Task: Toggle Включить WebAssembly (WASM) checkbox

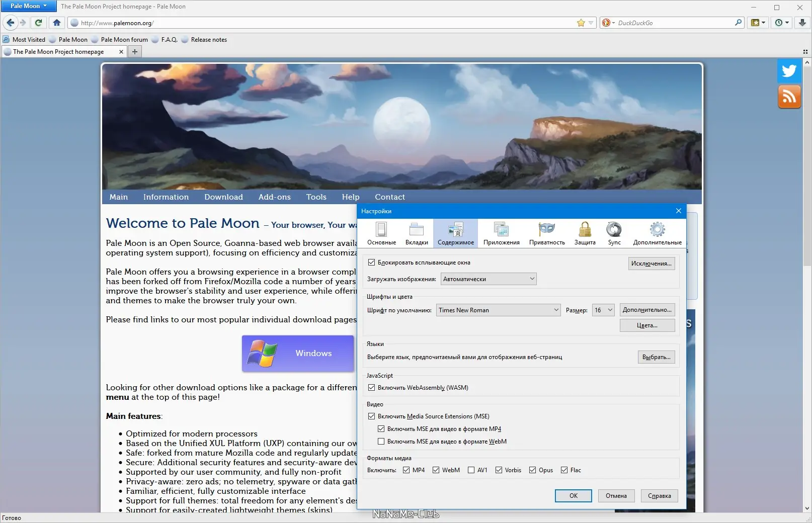Action: point(372,388)
